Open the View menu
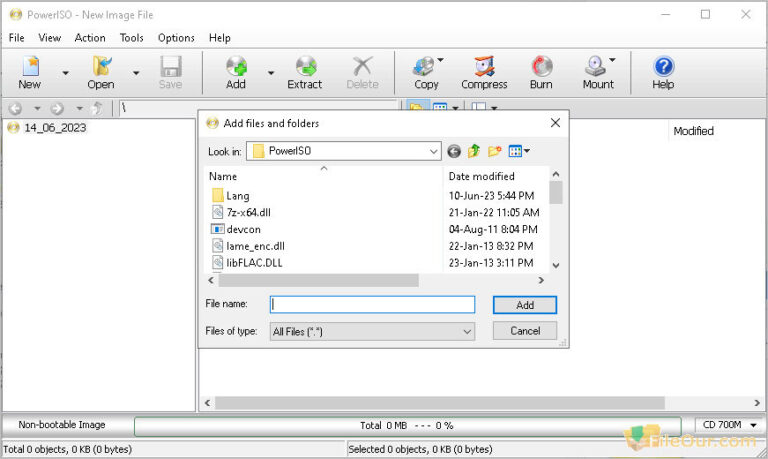The width and height of the screenshot is (768, 459). (x=49, y=38)
